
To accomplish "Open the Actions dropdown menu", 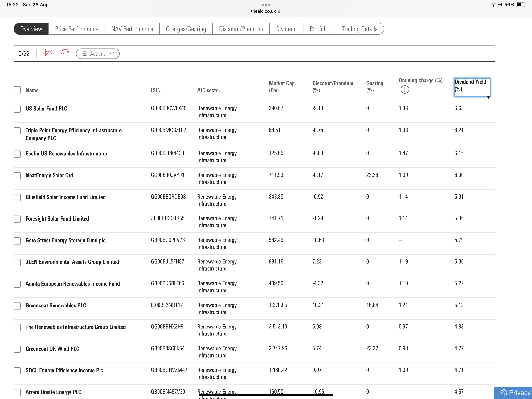I will 98,54.
